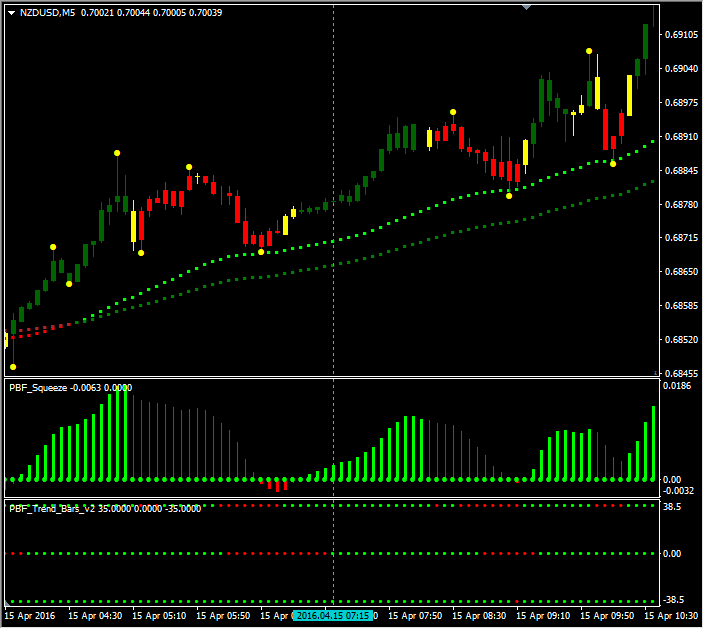The width and height of the screenshot is (704, 629).
Task: Click the 0.68585 price scale value
Action: click(x=682, y=306)
